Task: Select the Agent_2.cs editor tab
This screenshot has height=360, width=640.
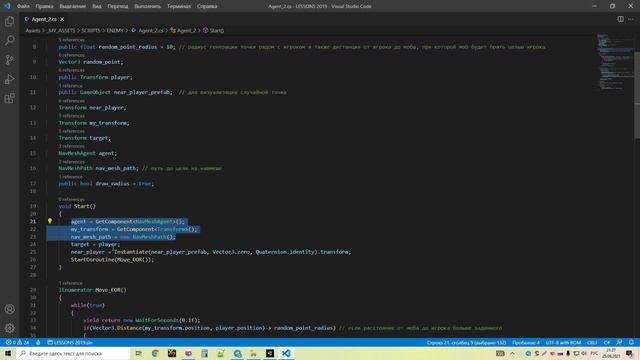Action: 44,19
